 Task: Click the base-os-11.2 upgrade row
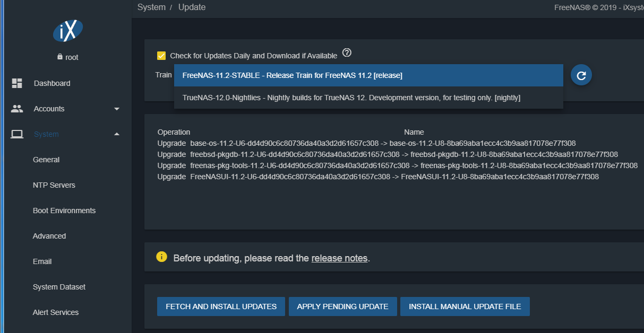[366, 143]
